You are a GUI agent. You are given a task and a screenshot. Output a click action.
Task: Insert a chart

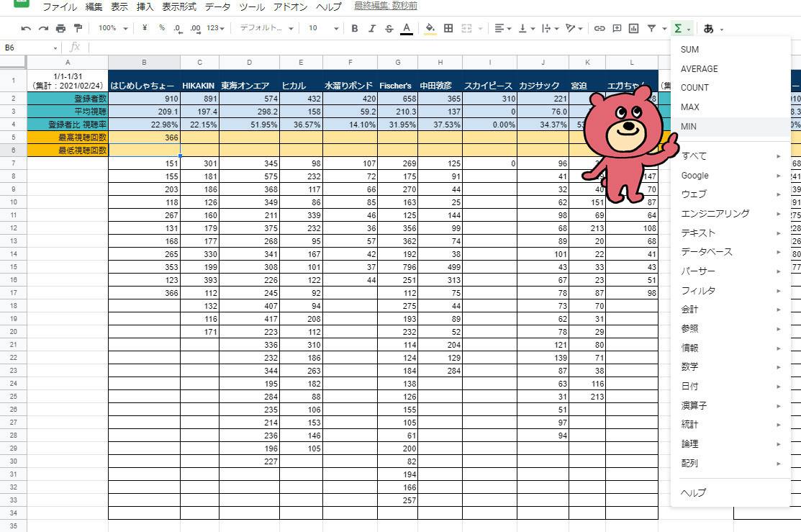(x=634, y=29)
